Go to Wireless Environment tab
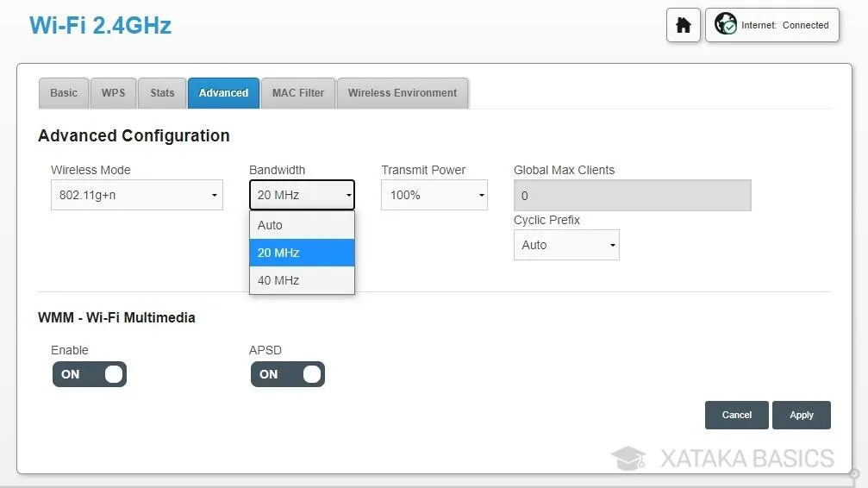Screen dimensions: 868x488 (x=403, y=93)
